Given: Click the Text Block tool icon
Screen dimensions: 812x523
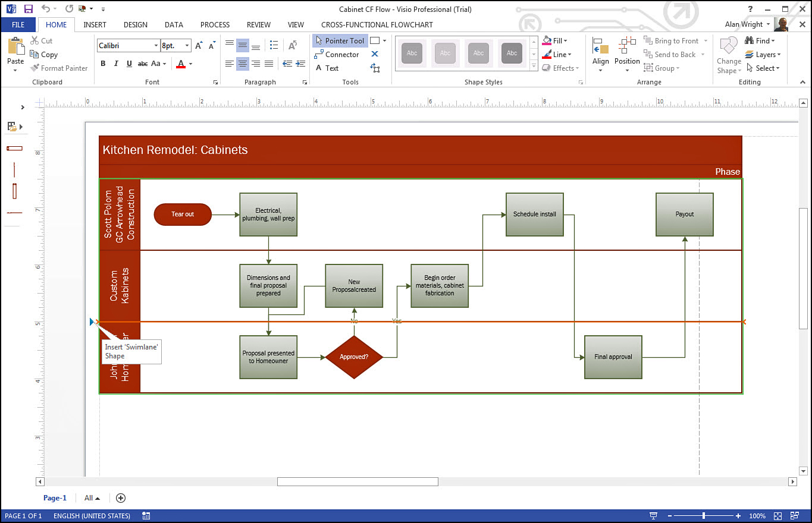Looking at the screenshot, I should [375, 68].
